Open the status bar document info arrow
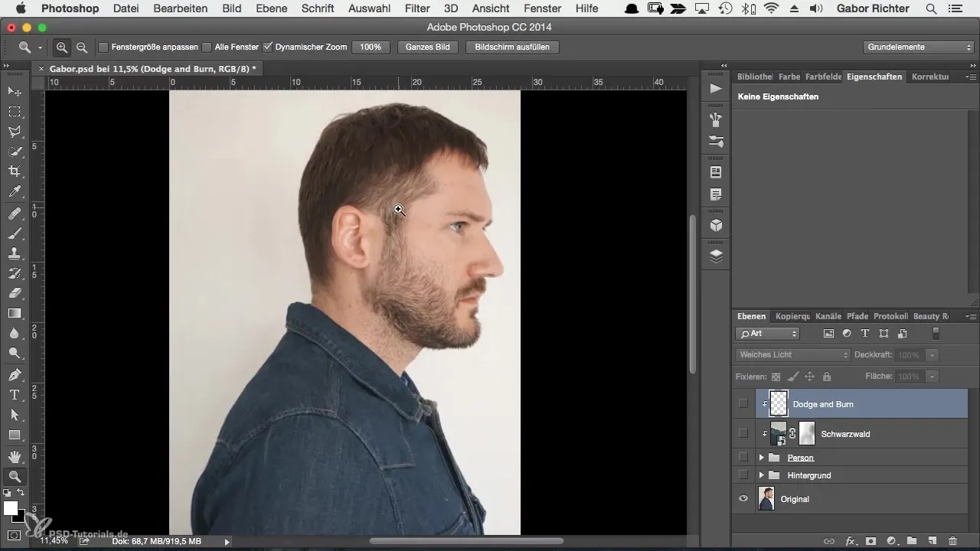 (227, 541)
